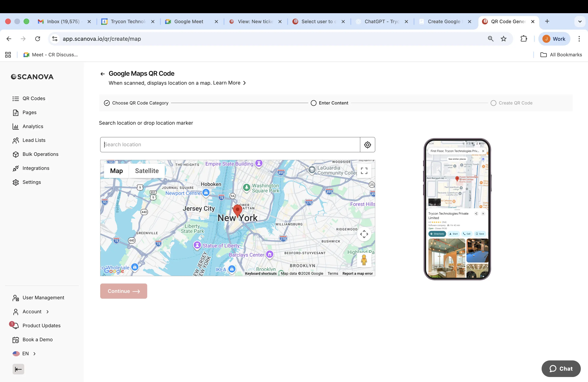Screen dimensions: 588x382
Task: Open Product Updates notifications
Action: [x=36, y=325]
